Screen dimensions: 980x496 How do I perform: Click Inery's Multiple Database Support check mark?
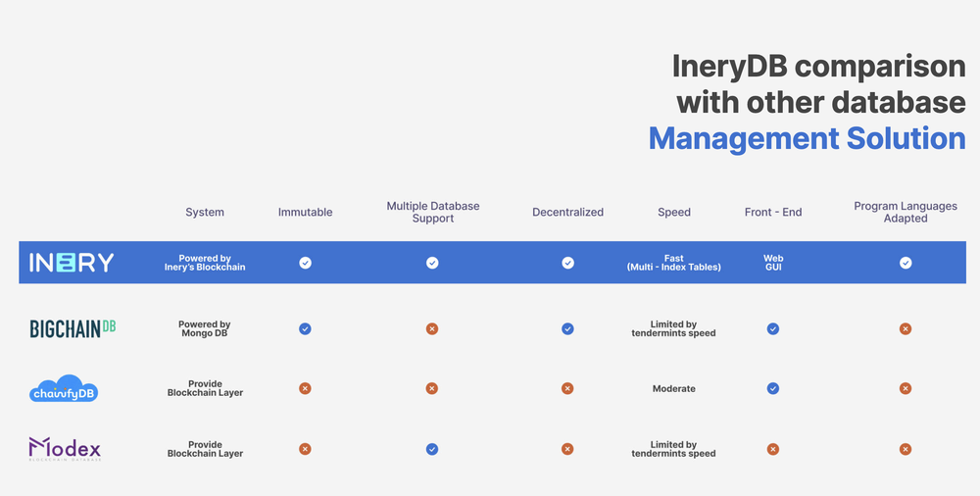pyautogui.click(x=432, y=263)
